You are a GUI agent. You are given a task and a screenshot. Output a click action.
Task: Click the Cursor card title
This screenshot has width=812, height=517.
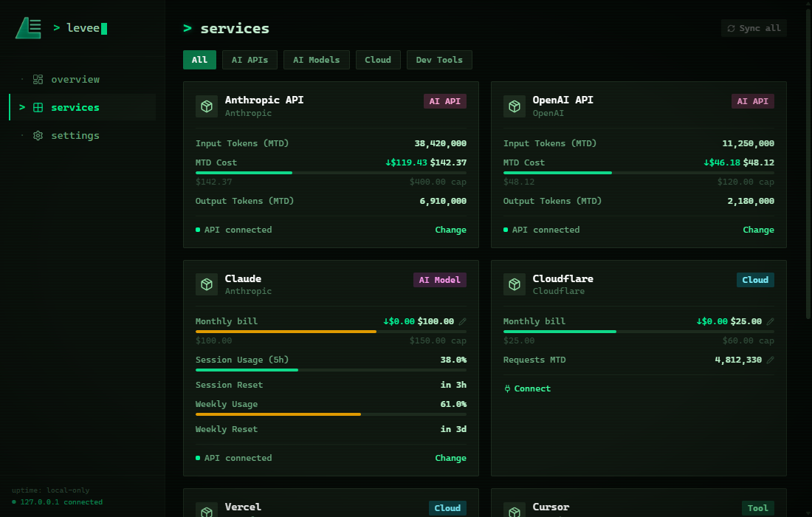point(551,507)
